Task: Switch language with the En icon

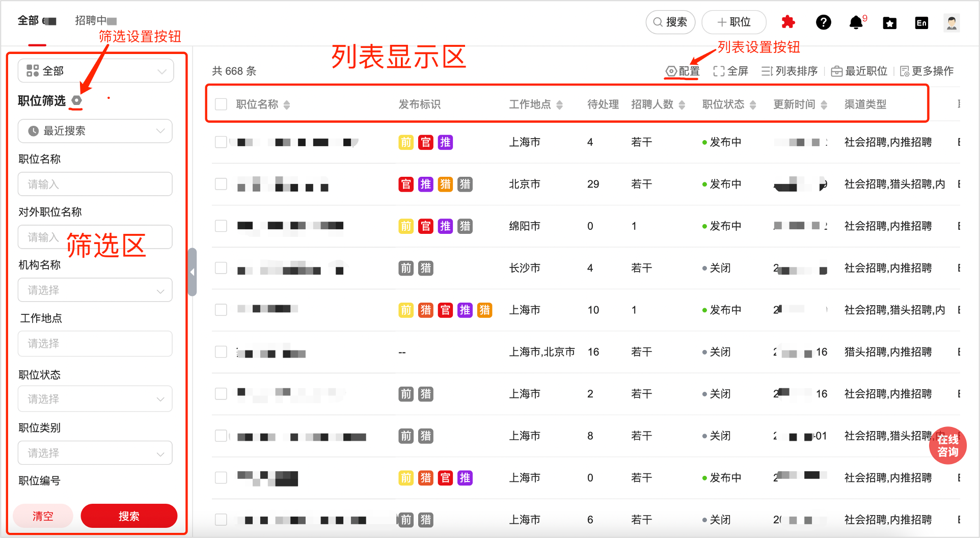Action: click(921, 22)
